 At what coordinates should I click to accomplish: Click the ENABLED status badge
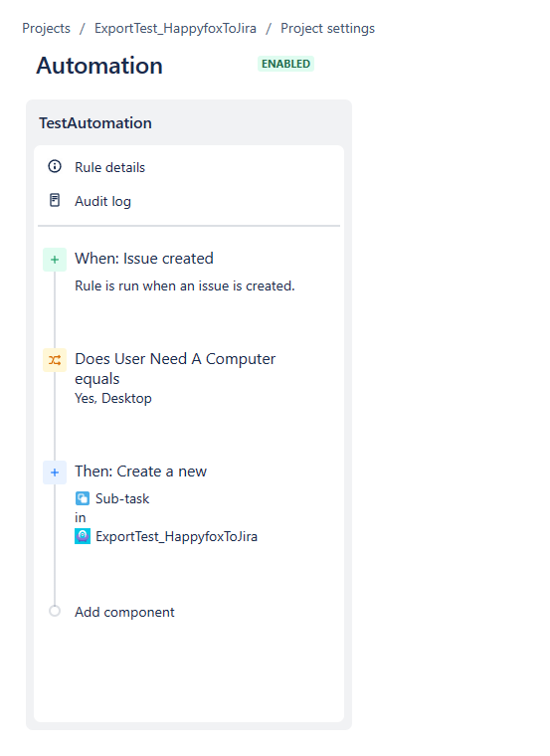285,64
